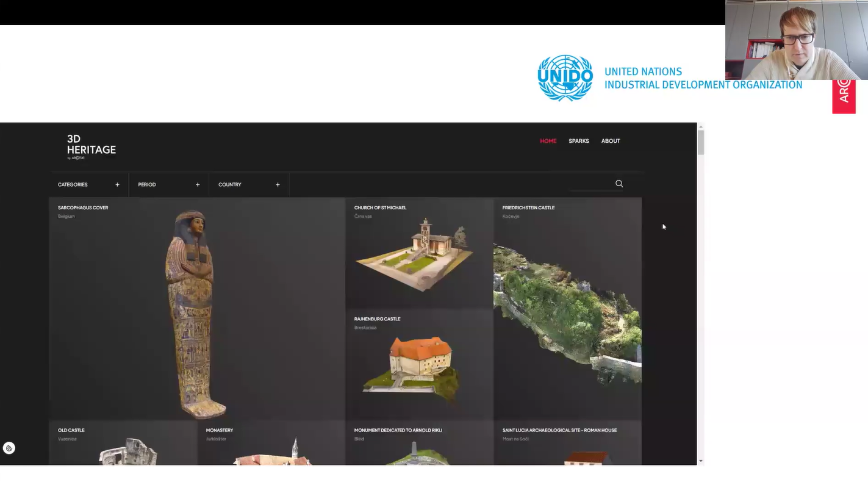Open the Sparks menu item
868x482 pixels.
[x=578, y=141]
